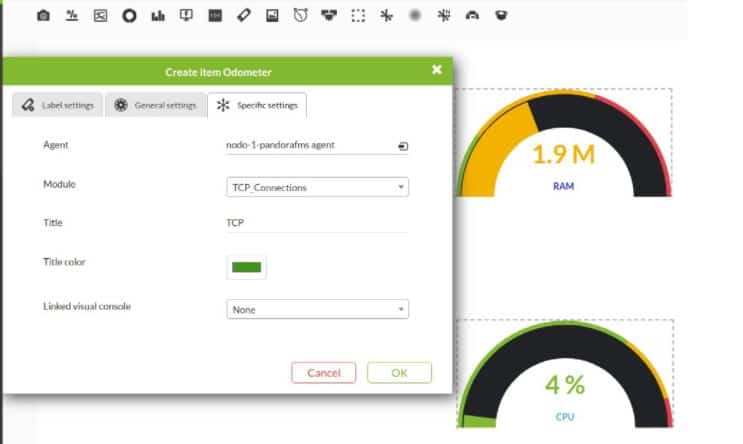
Task: Select the monitor alert screen icon
Action: [x=186, y=16]
